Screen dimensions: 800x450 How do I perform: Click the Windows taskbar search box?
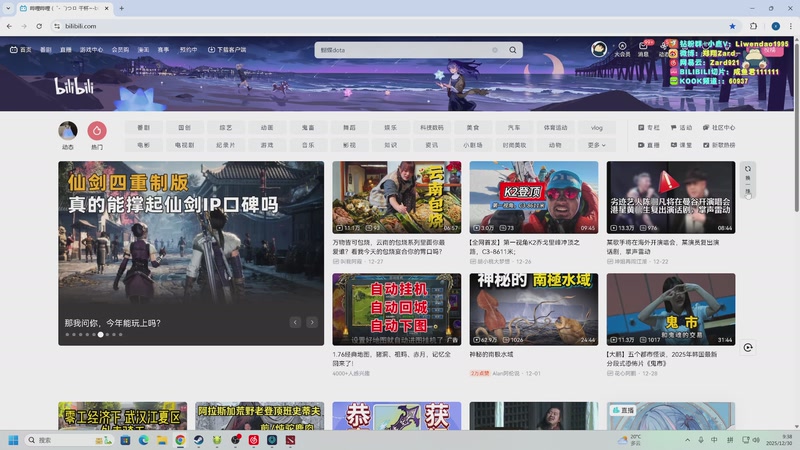[69, 440]
